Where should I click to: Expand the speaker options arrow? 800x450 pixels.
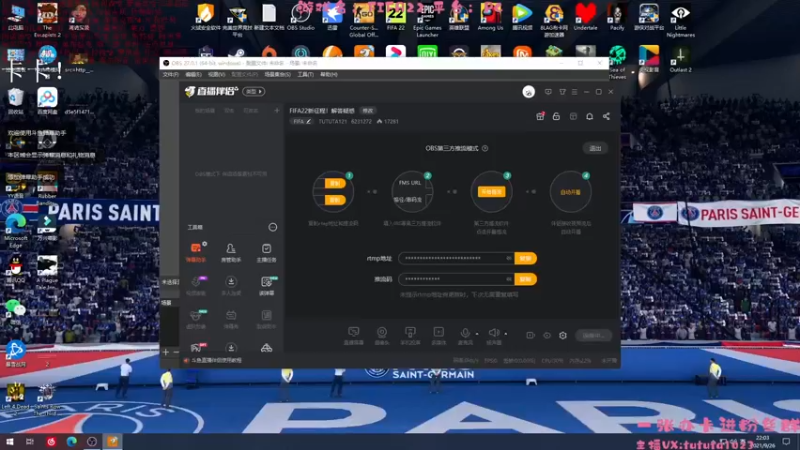(x=506, y=334)
